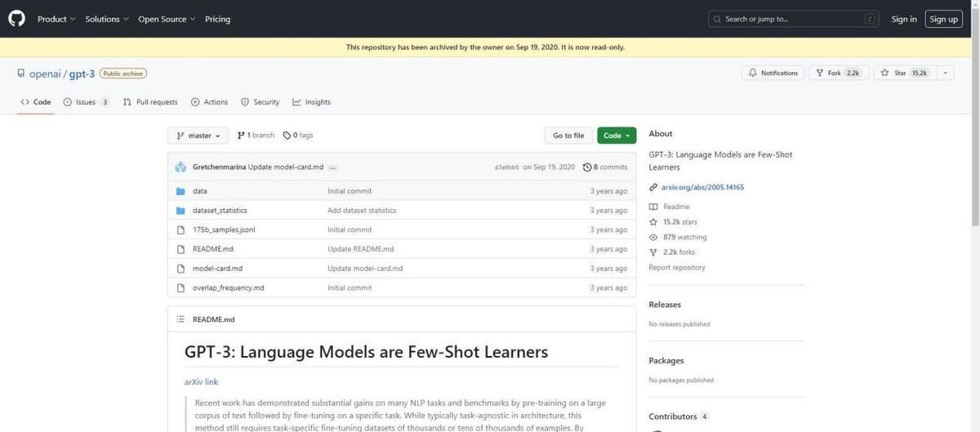Expand the Solutions dropdown menu
The width and height of the screenshot is (980, 432).
(107, 19)
